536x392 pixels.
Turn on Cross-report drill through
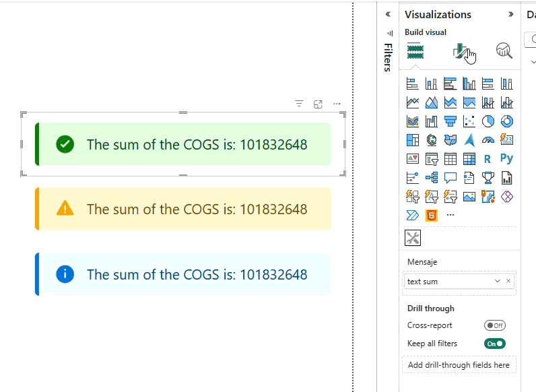pos(495,325)
